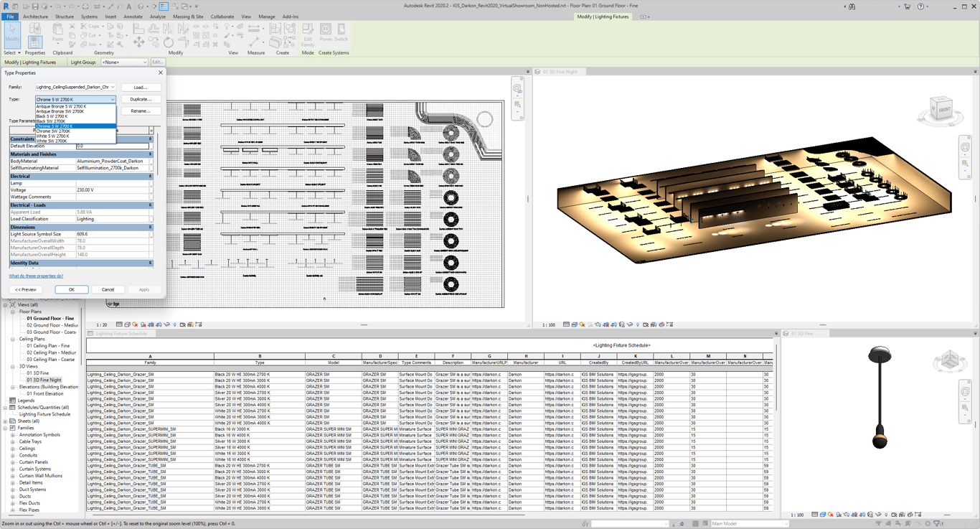
Task: Select Antique Bronze 5 W 2700 K type
Action: click(x=61, y=106)
